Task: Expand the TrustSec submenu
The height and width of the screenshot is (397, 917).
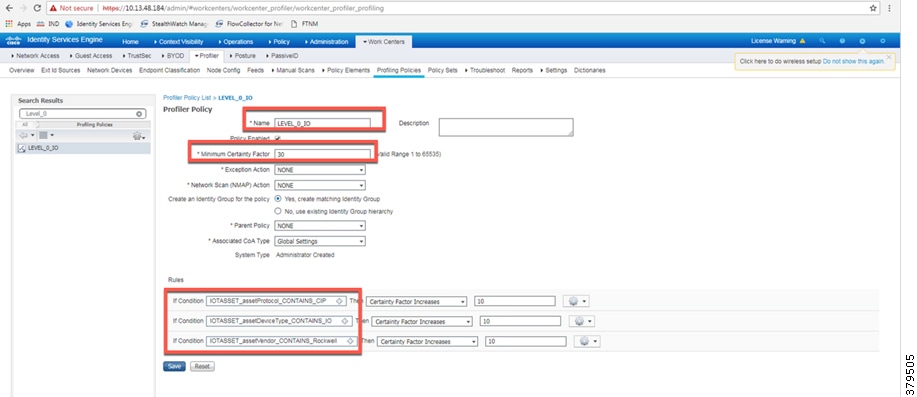Action: click(137, 56)
